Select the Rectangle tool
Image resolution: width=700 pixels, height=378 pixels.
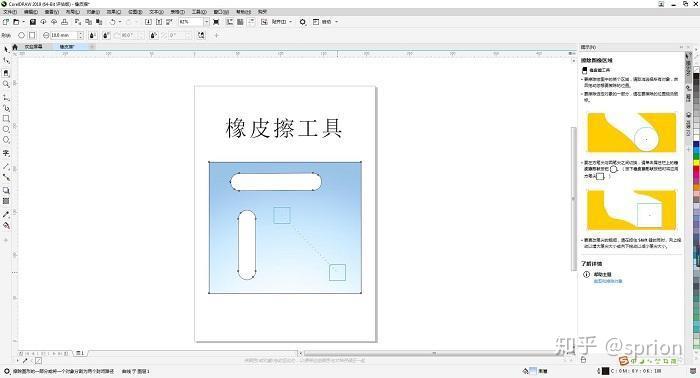click(6, 119)
